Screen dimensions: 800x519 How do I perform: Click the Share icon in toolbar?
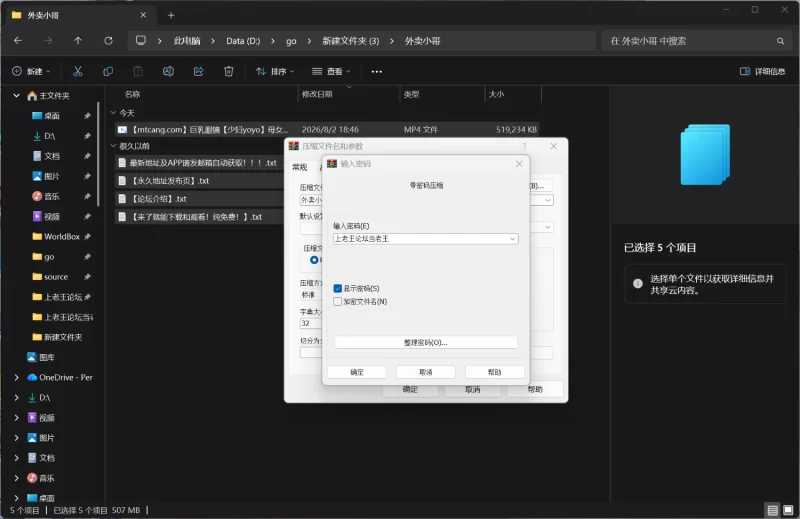coord(198,71)
